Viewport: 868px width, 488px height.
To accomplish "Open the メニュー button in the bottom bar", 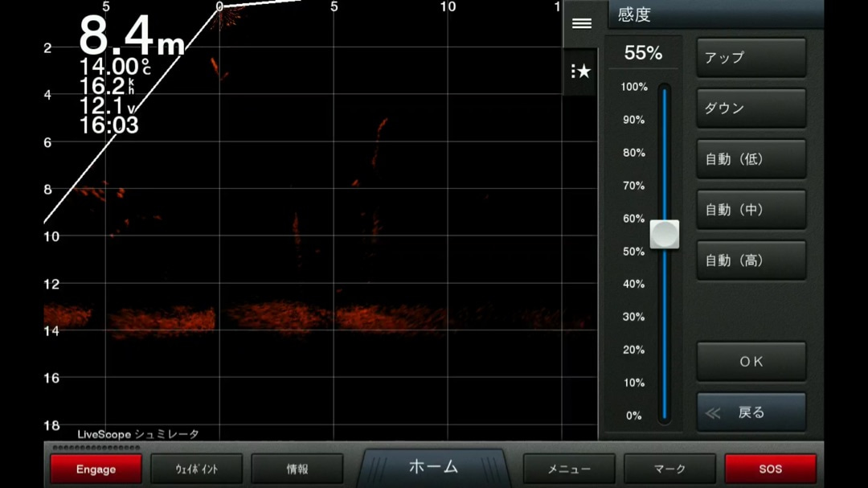I will (x=569, y=469).
